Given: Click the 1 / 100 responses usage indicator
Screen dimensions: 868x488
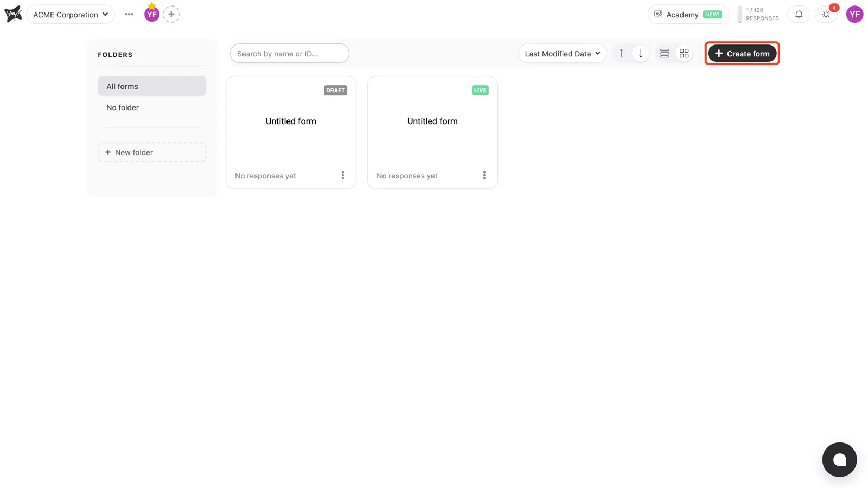Looking at the screenshot, I should click(x=758, y=15).
